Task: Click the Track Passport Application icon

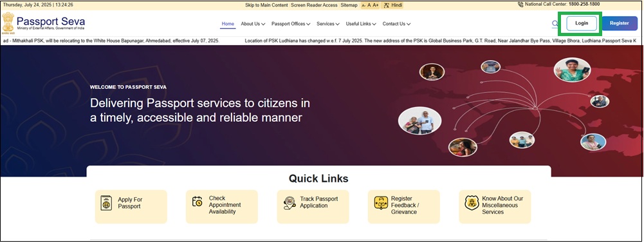Action: (x=290, y=202)
